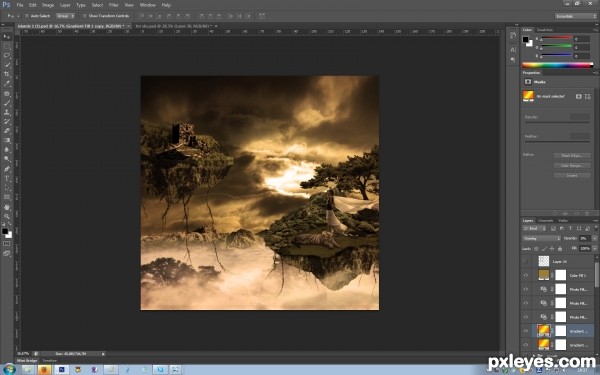Click the add vector mask icon in Properties

[x=588, y=96]
